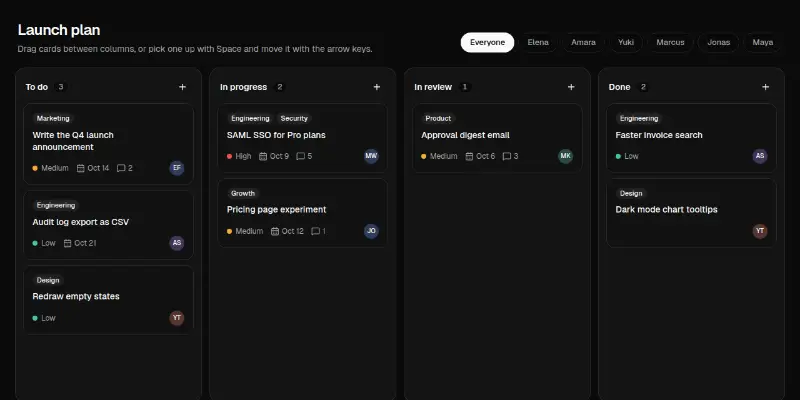Click the Security tag on SAML SSO card
800x400 pixels.
pos(294,118)
